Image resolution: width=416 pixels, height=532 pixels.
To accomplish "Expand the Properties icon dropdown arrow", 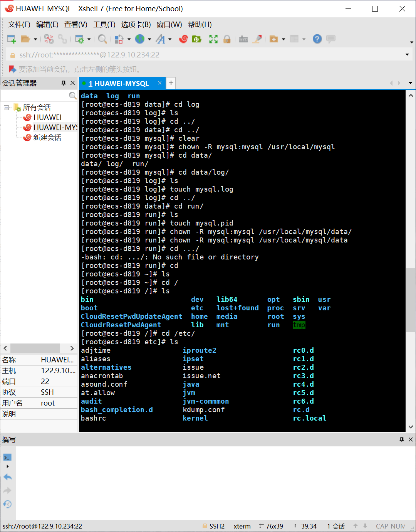I will pyautogui.click(x=89, y=39).
